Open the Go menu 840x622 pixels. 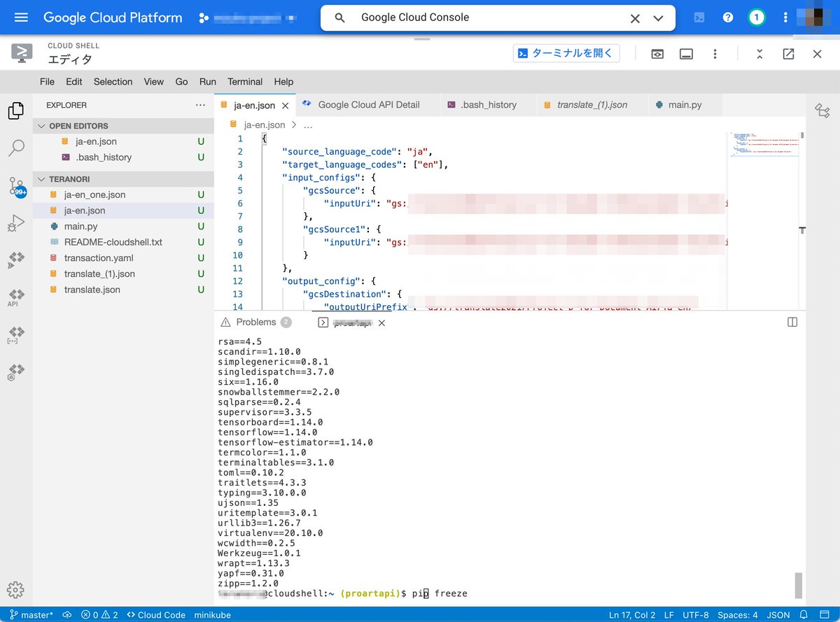click(x=182, y=82)
